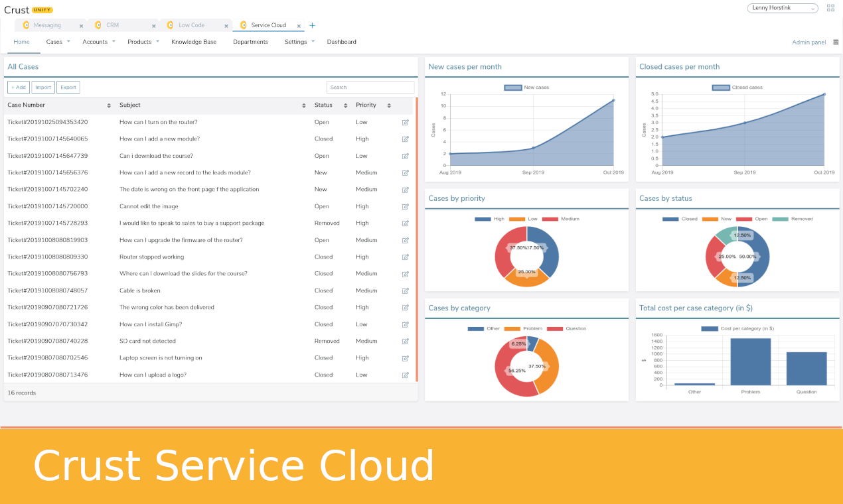Screen dimensions: 843x504
Task: Toggle Cost per category legend swatch
Action: [x=710, y=329]
